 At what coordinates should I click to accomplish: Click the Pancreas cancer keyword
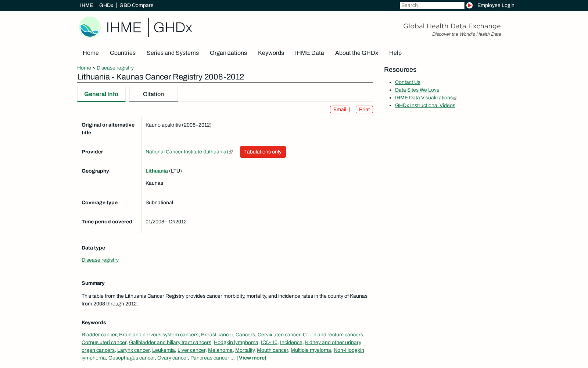point(210,358)
